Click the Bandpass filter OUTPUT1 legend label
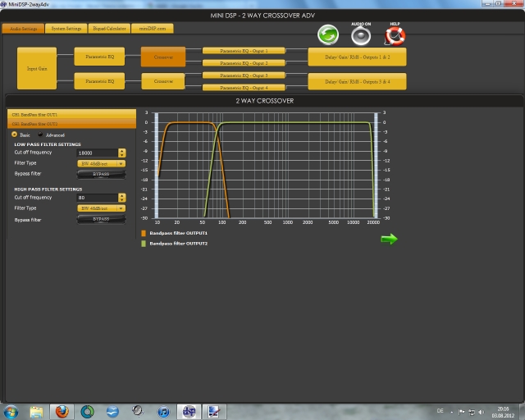Viewport: 525px width, 420px height. pyautogui.click(x=179, y=233)
